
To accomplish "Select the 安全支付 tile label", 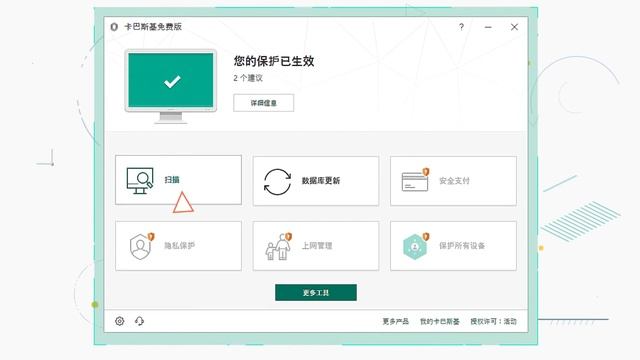I will tap(454, 181).
